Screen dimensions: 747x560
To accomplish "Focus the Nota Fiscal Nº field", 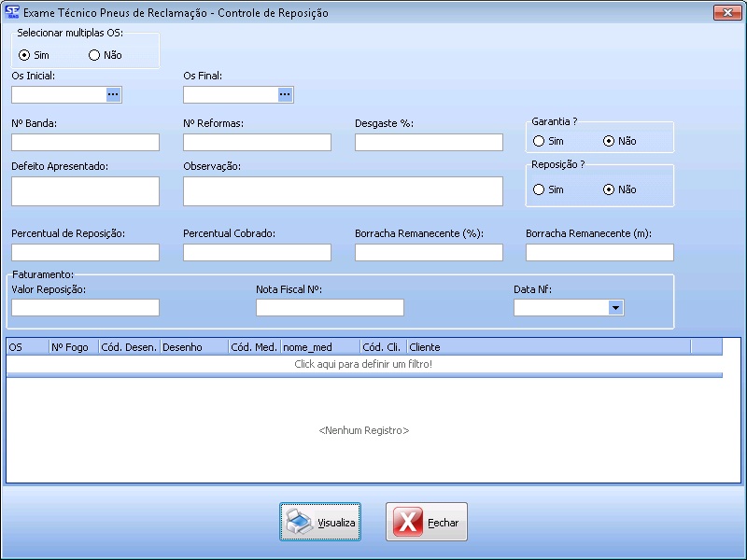I will pyautogui.click(x=330, y=307).
